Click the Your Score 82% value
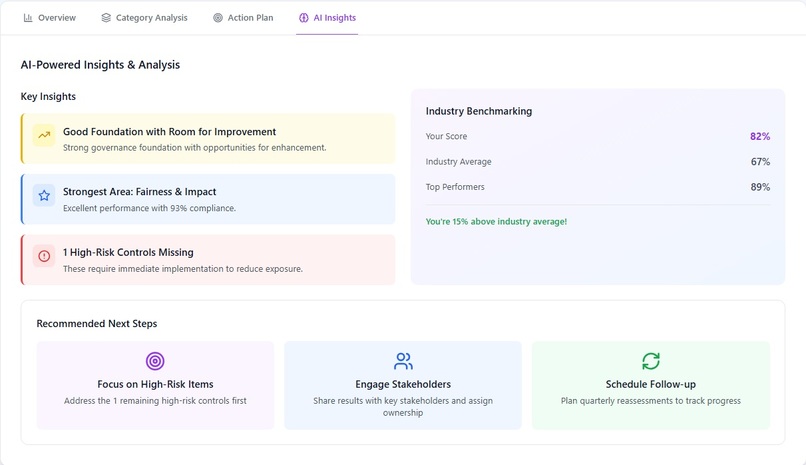806x465 pixels. [760, 136]
